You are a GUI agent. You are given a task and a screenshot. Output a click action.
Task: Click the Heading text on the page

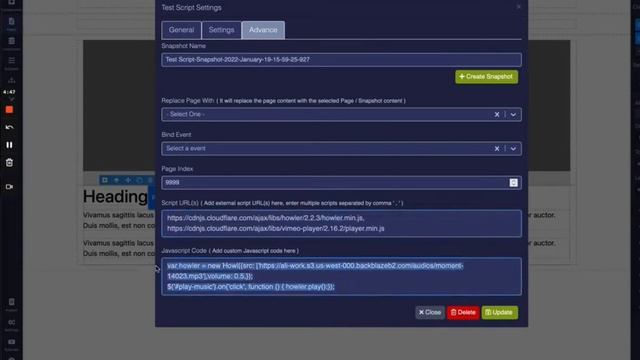point(115,197)
